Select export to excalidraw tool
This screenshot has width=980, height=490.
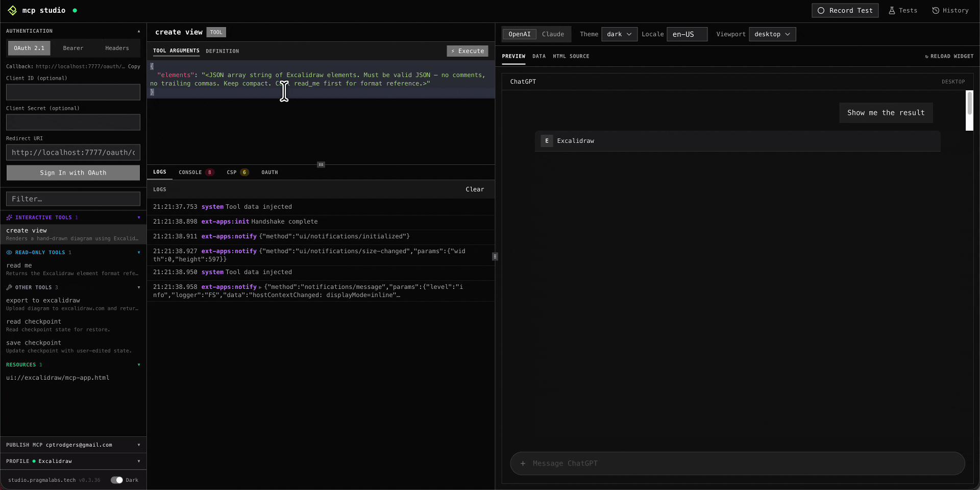73,304
